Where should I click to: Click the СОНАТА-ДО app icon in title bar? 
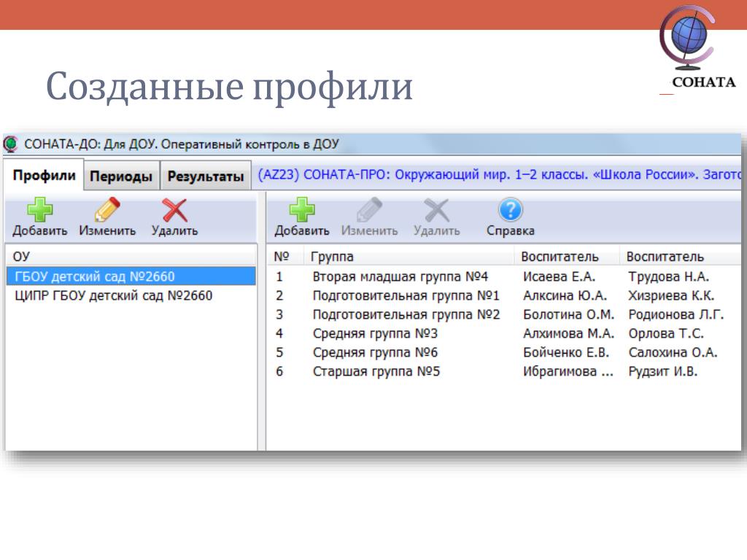[10, 144]
